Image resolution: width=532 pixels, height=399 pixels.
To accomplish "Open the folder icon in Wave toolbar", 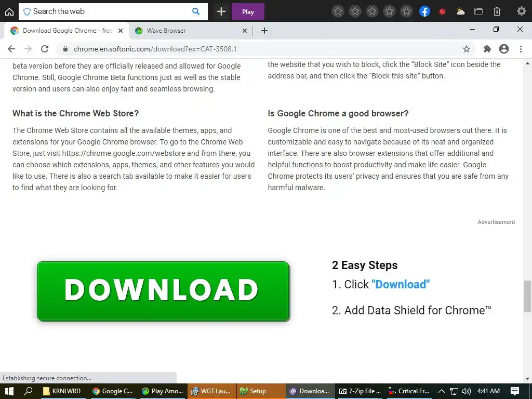I will 478,11.
